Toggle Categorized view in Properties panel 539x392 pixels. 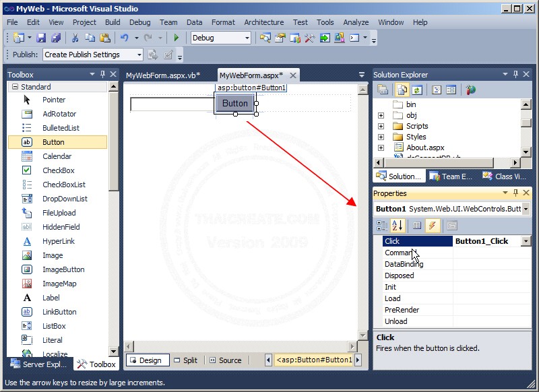pyautogui.click(x=382, y=226)
